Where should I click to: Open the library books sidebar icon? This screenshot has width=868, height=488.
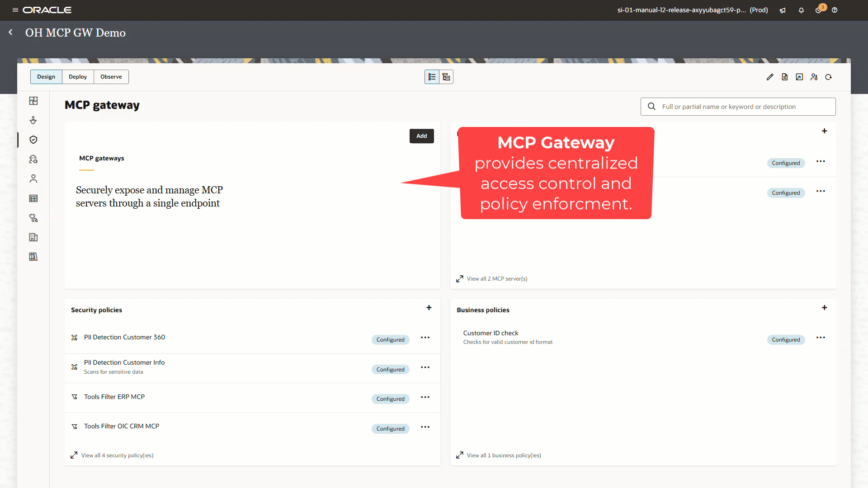click(33, 257)
